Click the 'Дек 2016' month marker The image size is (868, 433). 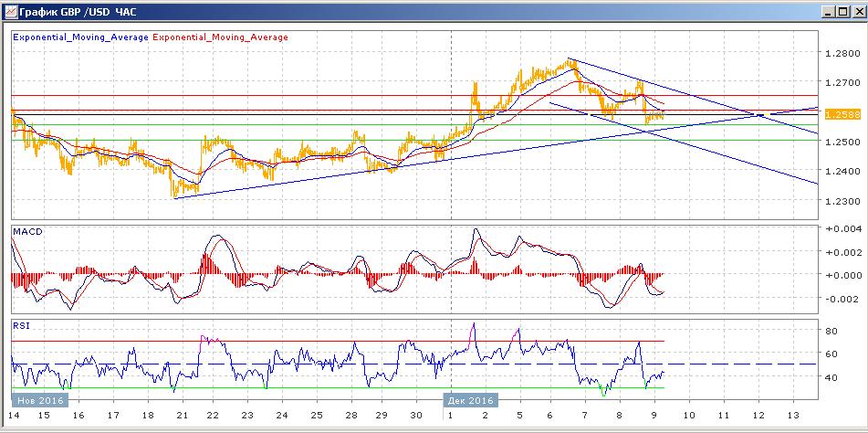(x=471, y=400)
